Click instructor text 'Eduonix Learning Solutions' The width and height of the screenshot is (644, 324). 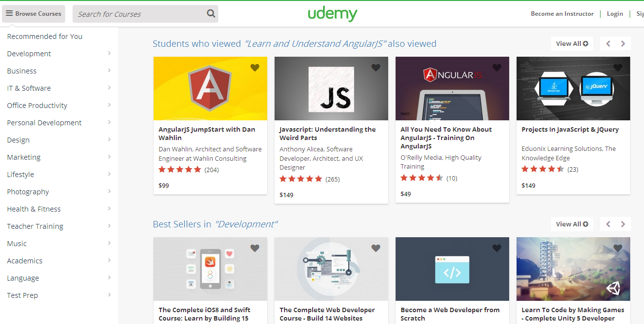click(569, 153)
